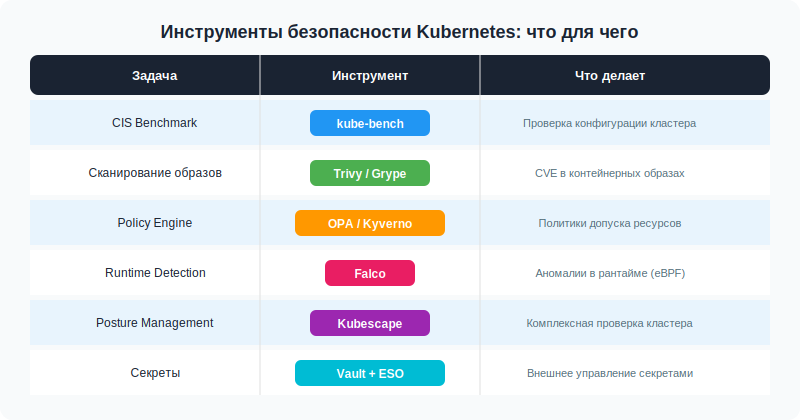This screenshot has width=800, height=420.
Task: Select the Trivy / Grype green badge
Action: [x=370, y=173]
